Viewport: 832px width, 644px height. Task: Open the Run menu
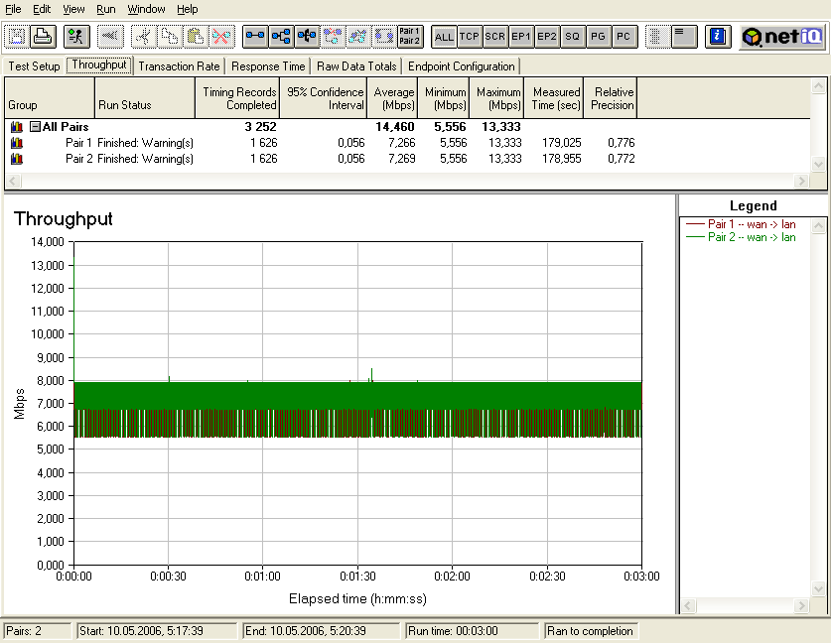pos(106,9)
